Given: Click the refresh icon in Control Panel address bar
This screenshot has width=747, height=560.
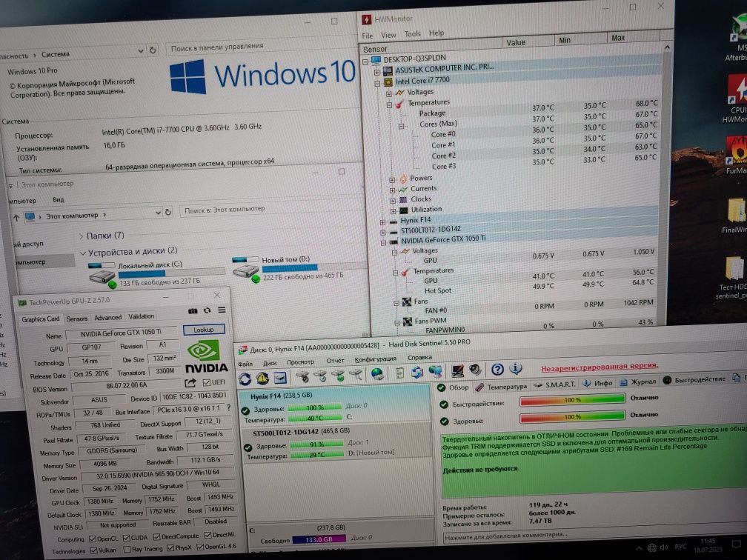Looking at the screenshot, I should (153, 50).
